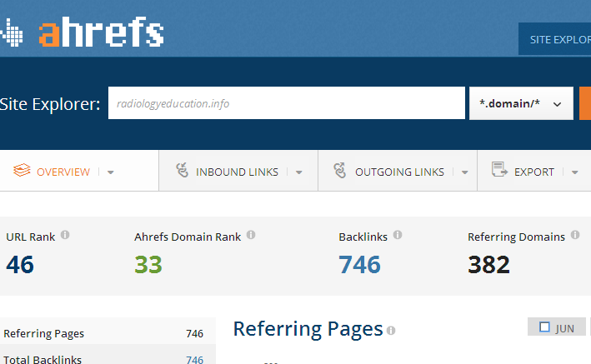
Task: Show info icon next to Backlinks
Action: coord(398,235)
